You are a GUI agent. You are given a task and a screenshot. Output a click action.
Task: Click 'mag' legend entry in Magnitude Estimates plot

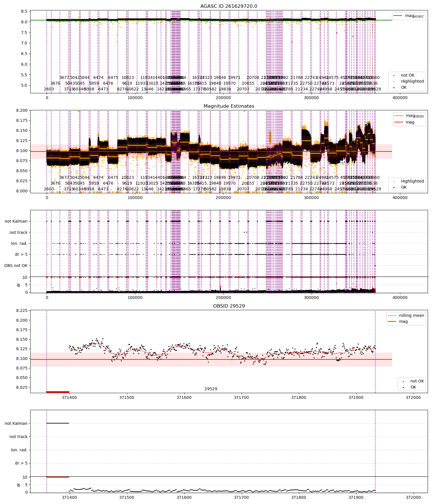click(x=405, y=122)
